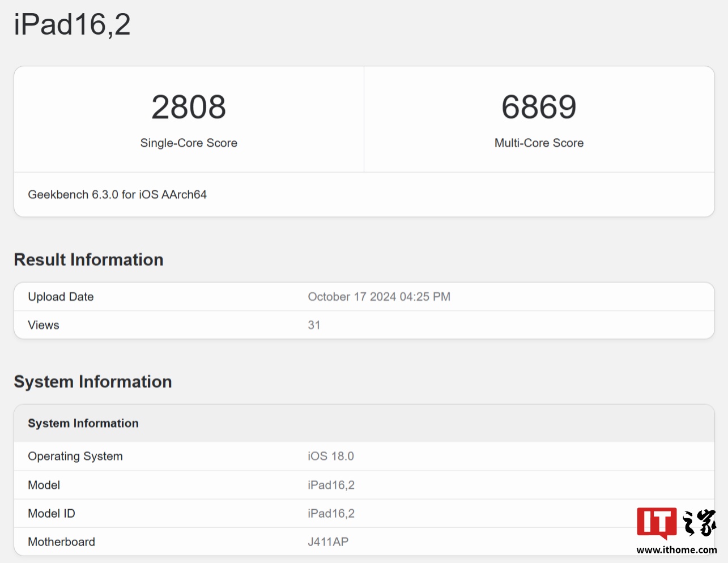Click the Single-Core Score label
The width and height of the screenshot is (728, 563).
tap(189, 143)
